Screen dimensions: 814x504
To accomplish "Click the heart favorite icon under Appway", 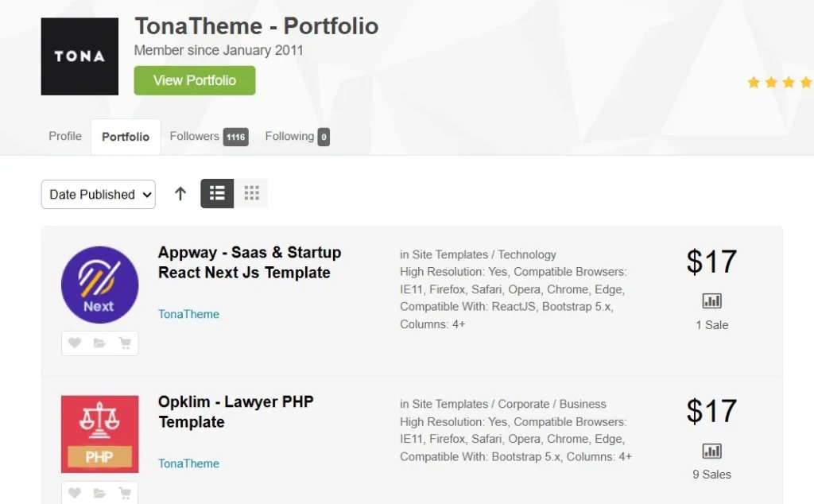I will [74, 343].
